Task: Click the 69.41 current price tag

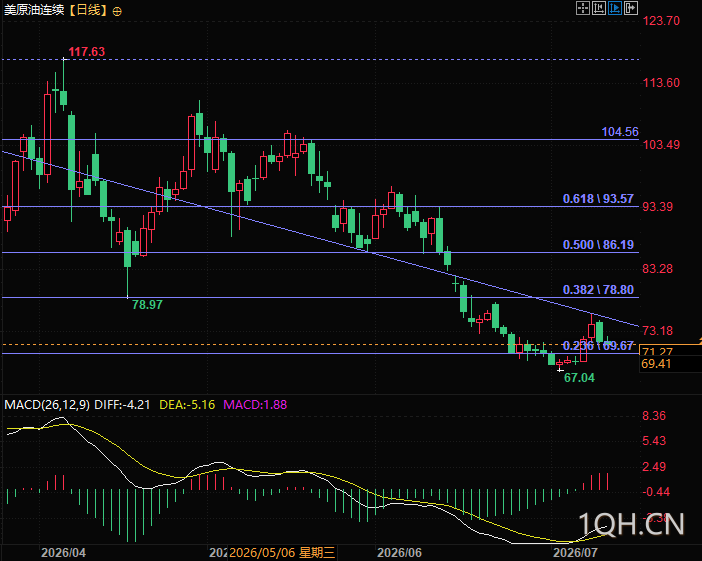Action: click(x=656, y=364)
